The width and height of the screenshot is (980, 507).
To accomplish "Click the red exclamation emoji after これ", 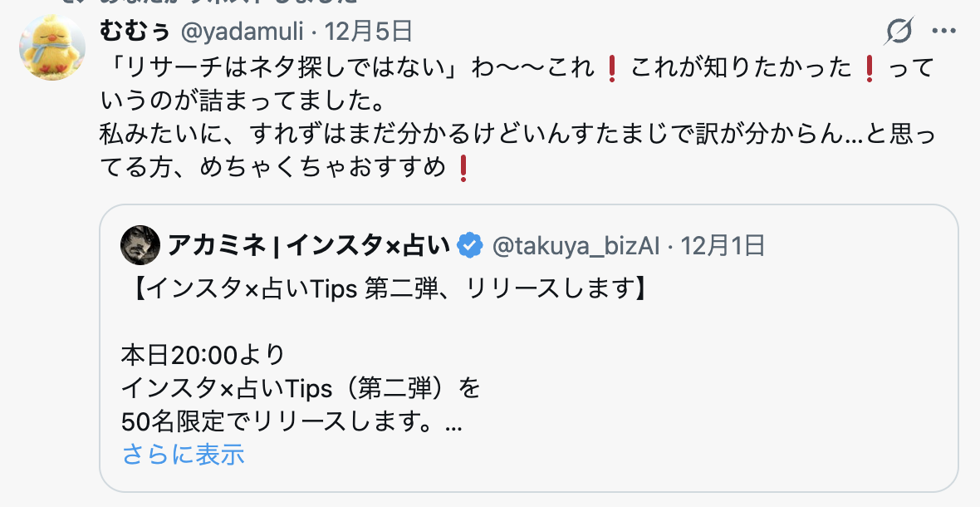I will [612, 68].
